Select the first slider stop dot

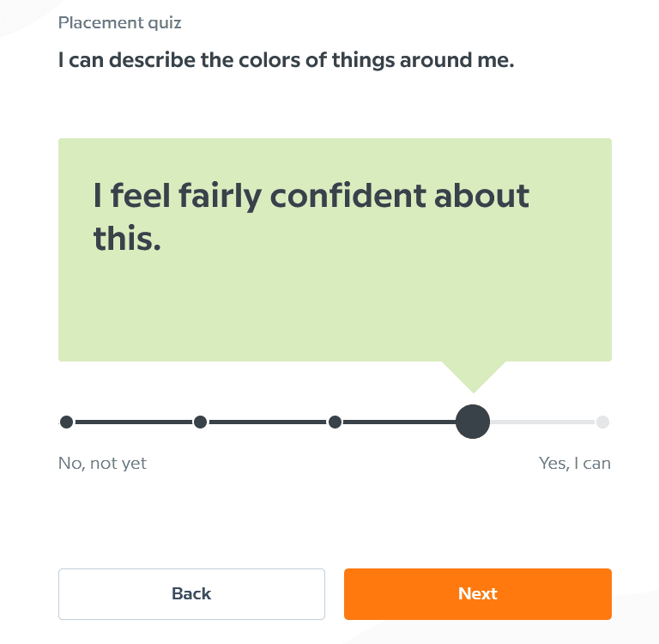point(67,422)
